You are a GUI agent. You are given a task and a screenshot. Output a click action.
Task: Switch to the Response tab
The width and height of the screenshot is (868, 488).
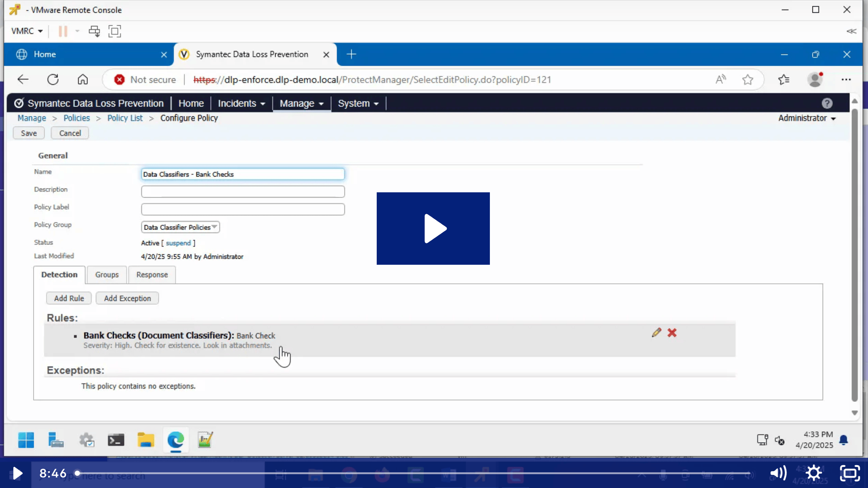[x=152, y=275]
